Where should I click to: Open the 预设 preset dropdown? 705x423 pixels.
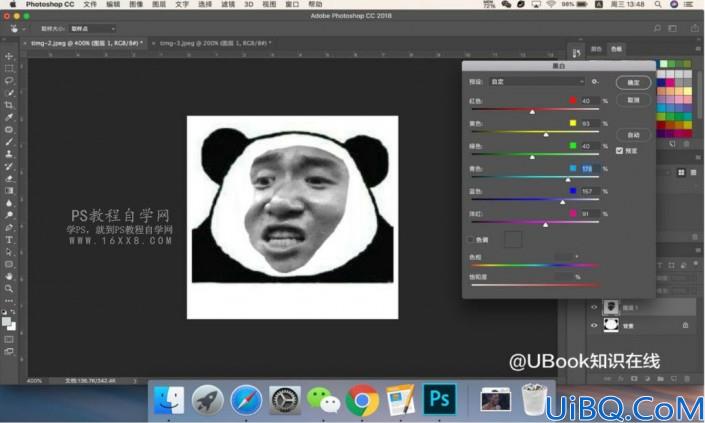tap(536, 82)
